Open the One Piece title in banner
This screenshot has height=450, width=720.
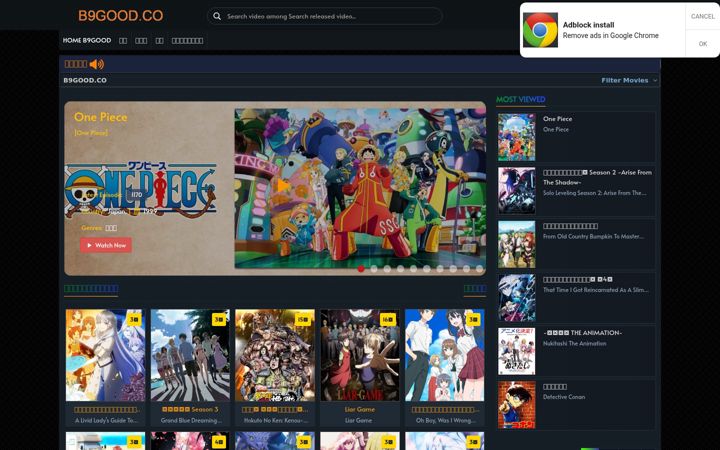[x=101, y=117]
